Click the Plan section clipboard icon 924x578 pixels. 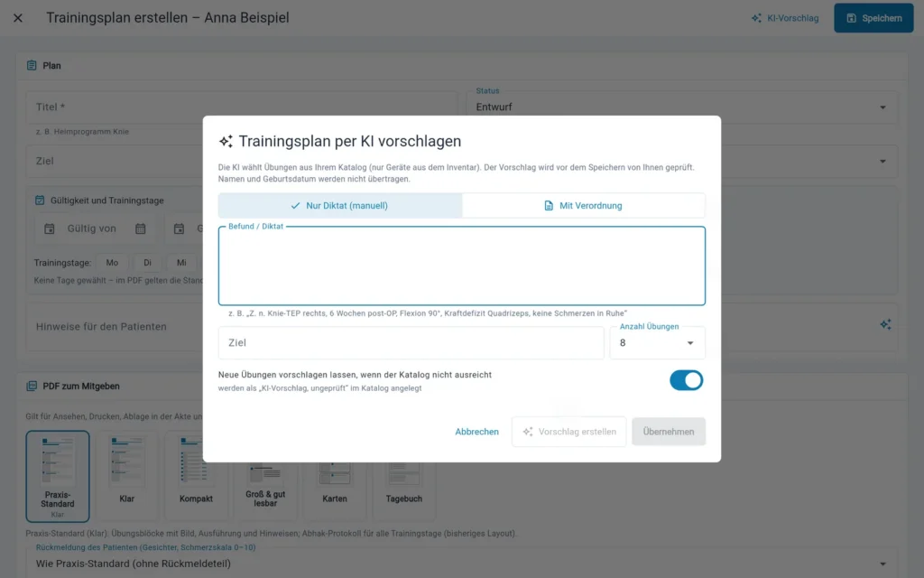coord(32,65)
